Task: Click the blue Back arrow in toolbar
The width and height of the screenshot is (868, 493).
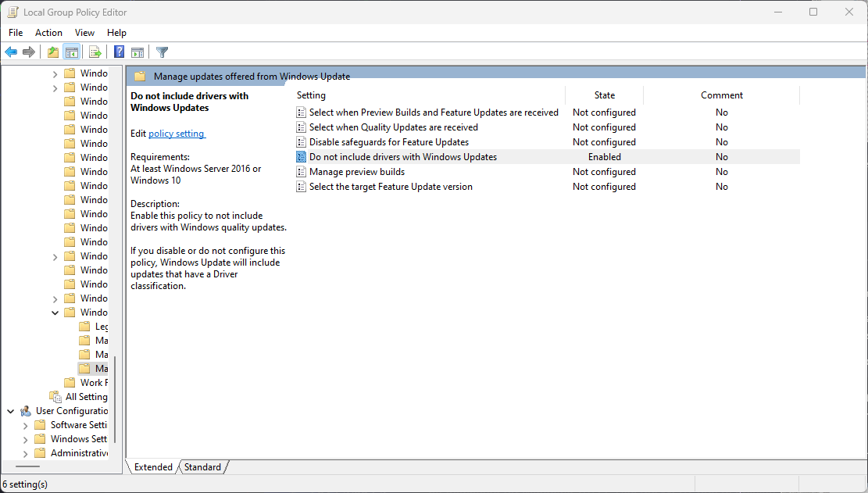Action: 11,52
